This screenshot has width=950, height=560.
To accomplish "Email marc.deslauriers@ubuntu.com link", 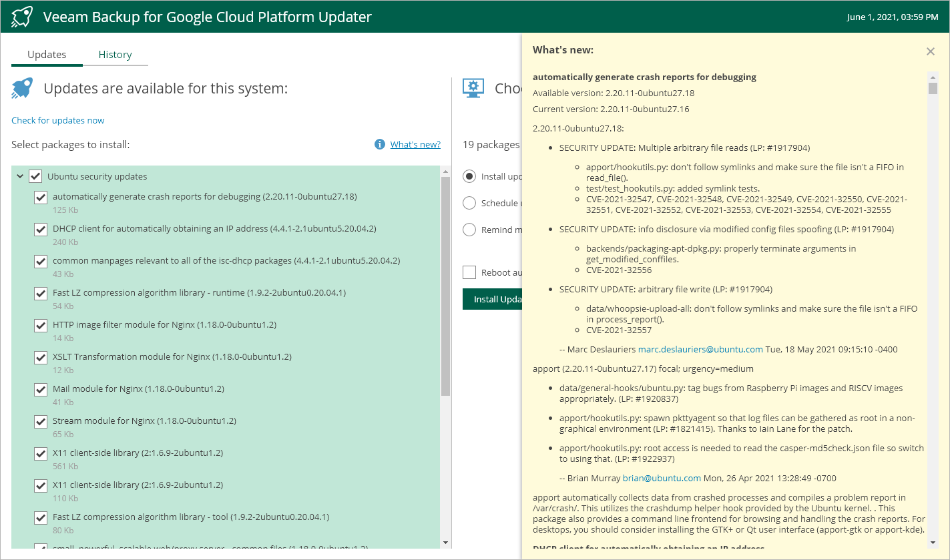I will (700, 349).
